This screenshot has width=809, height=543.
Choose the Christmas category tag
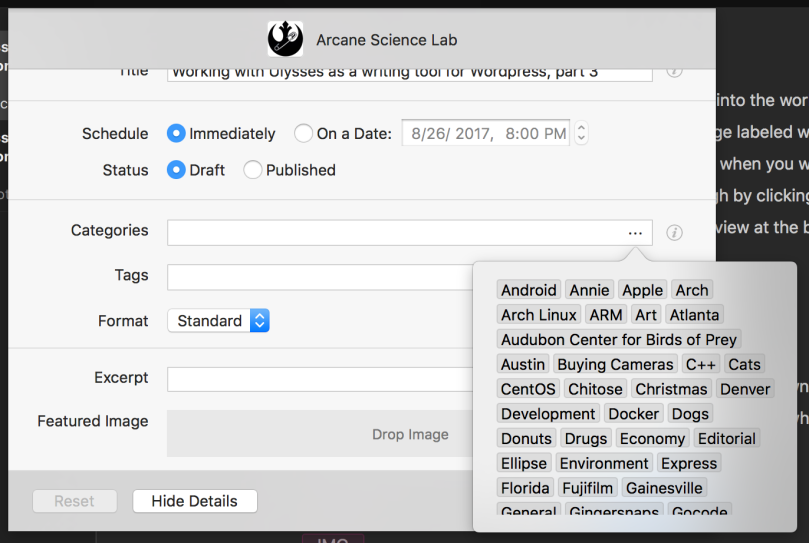671,389
